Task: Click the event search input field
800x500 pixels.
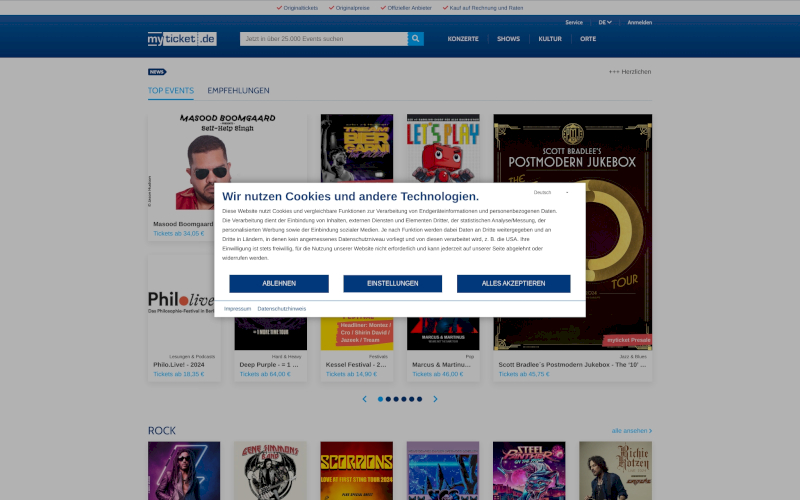Action: [x=323, y=39]
